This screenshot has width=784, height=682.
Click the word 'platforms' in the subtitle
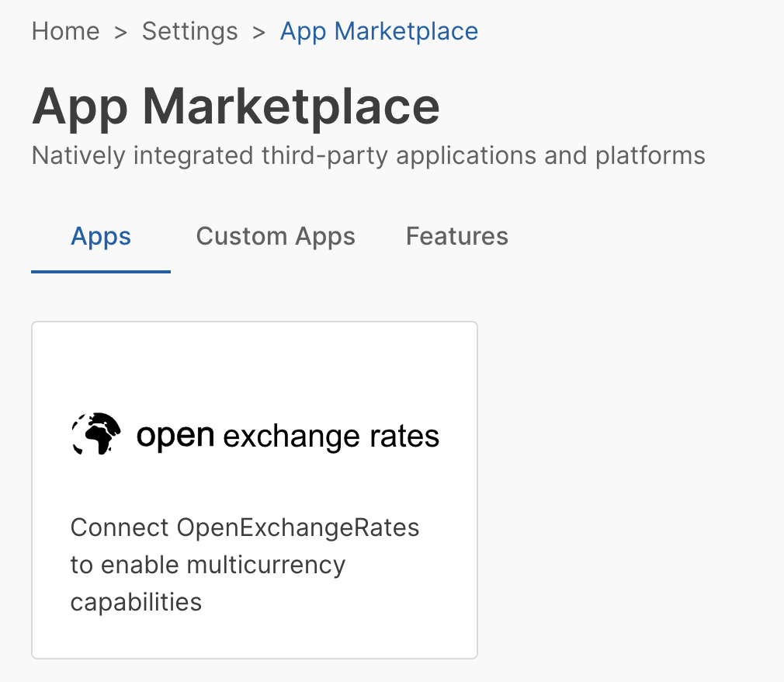click(x=650, y=155)
